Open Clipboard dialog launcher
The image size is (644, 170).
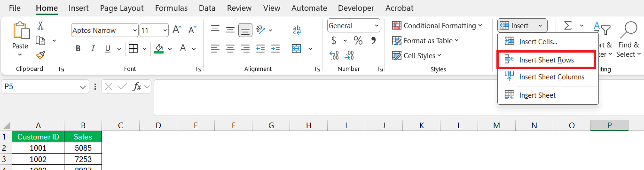(62, 69)
